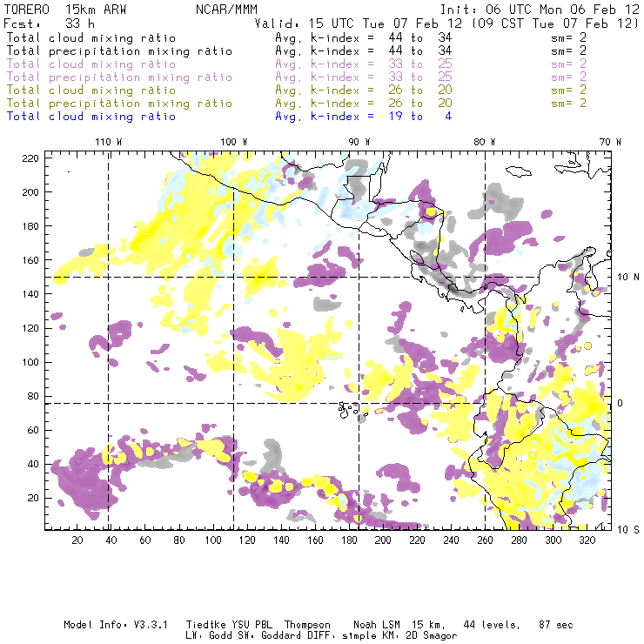Select the "NCAR/MMM" header text
644x644 pixels.
click(226, 10)
